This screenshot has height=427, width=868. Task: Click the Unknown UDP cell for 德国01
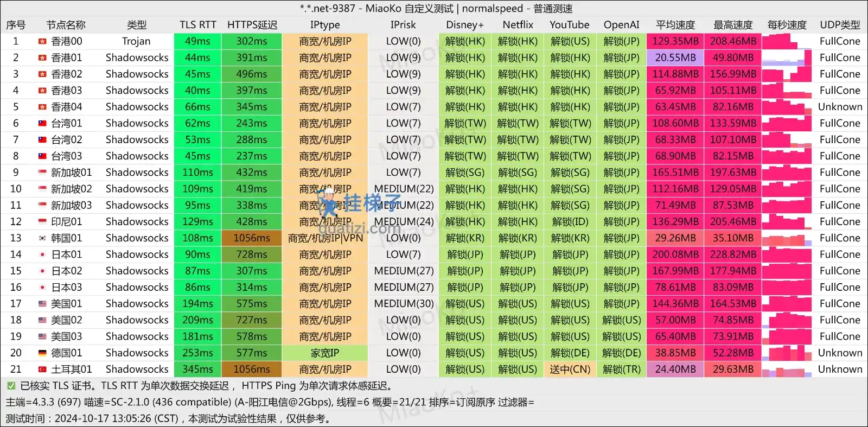point(840,353)
